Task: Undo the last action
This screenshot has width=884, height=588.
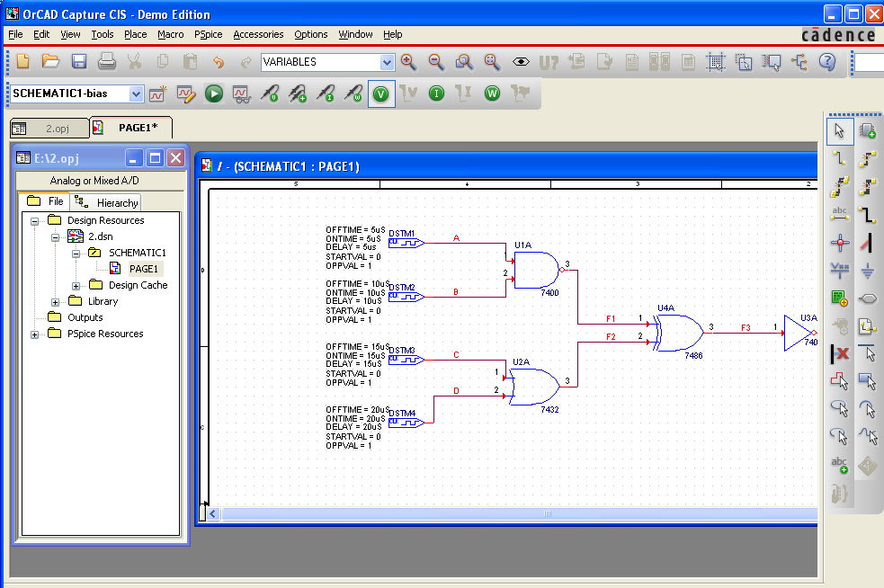Action: (218, 62)
